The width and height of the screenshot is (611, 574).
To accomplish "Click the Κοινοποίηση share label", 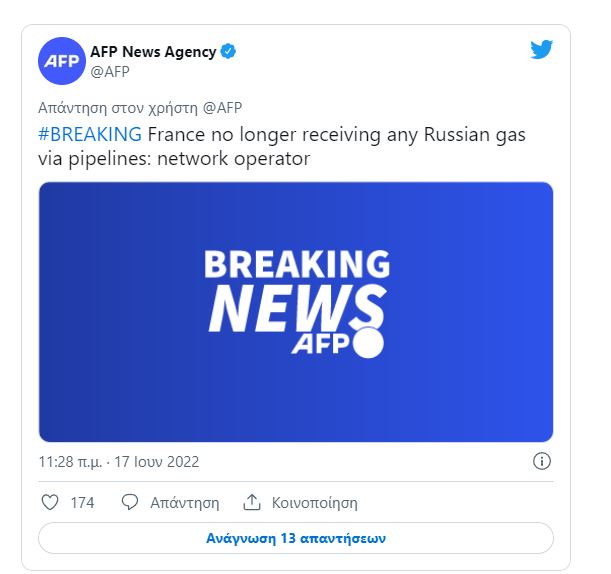I will [x=314, y=502].
